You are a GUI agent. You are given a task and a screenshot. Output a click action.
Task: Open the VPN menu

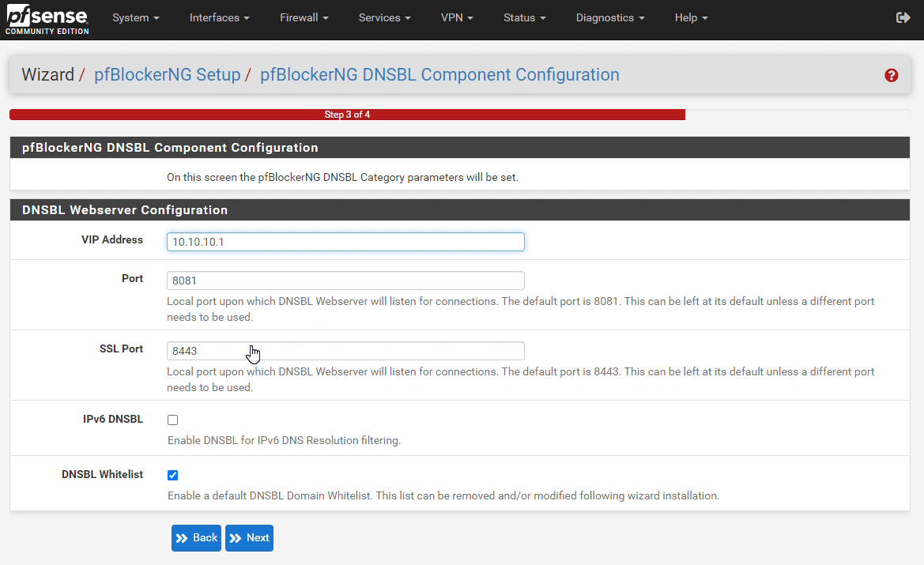(x=457, y=17)
